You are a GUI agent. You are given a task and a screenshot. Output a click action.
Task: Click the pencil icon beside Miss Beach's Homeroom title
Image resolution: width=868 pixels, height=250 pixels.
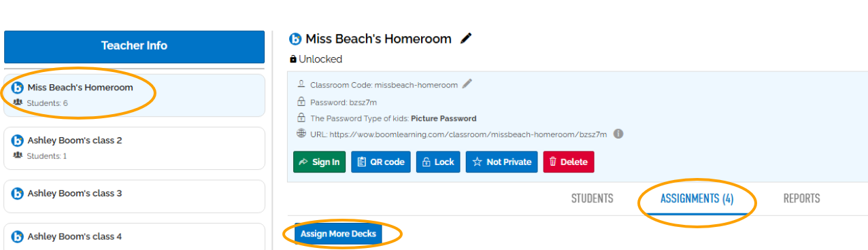tap(466, 39)
